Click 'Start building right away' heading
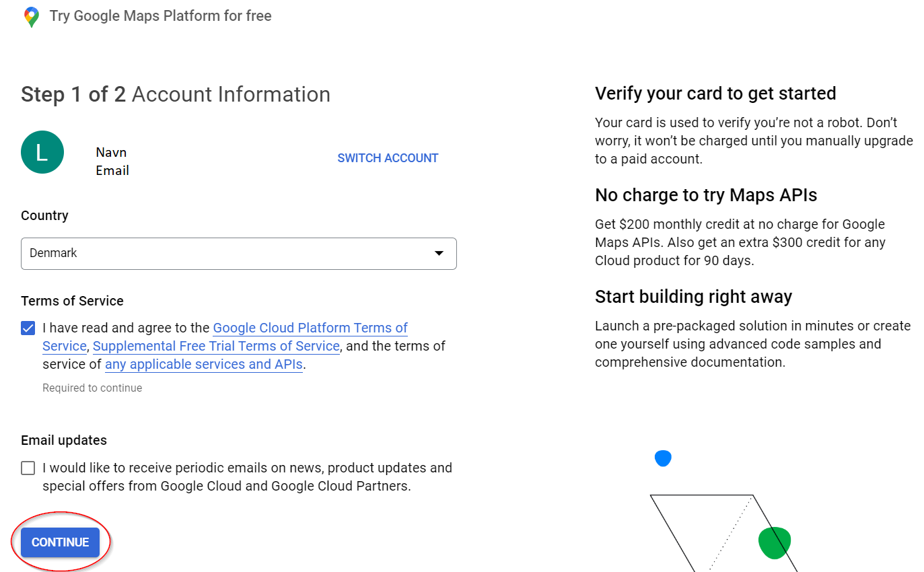 click(693, 297)
